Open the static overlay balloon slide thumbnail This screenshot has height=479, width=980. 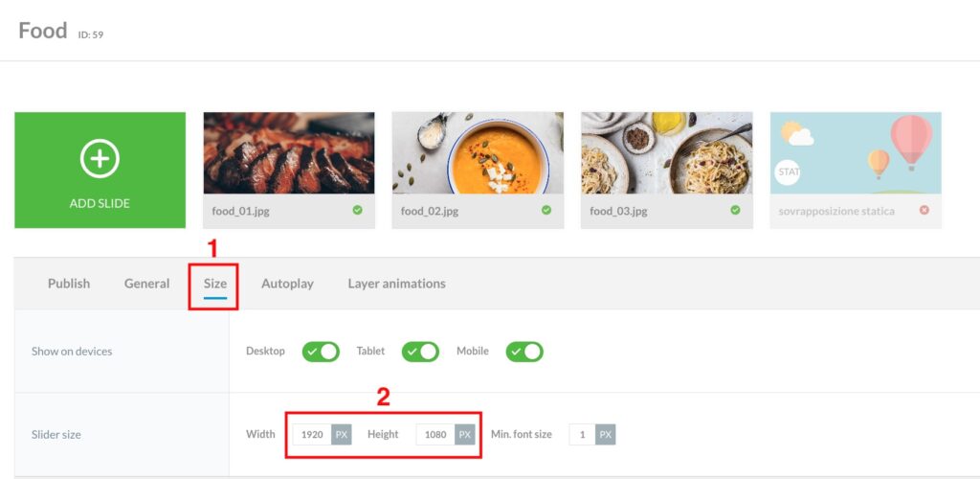coord(856,153)
